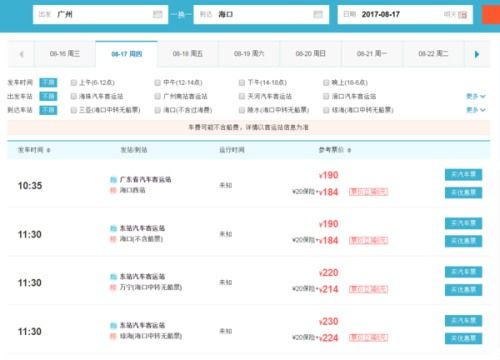This screenshot has height=360, width=500.
Task: Buy bus ticket for 11:30 ¥230 trip
Action: [463, 321]
